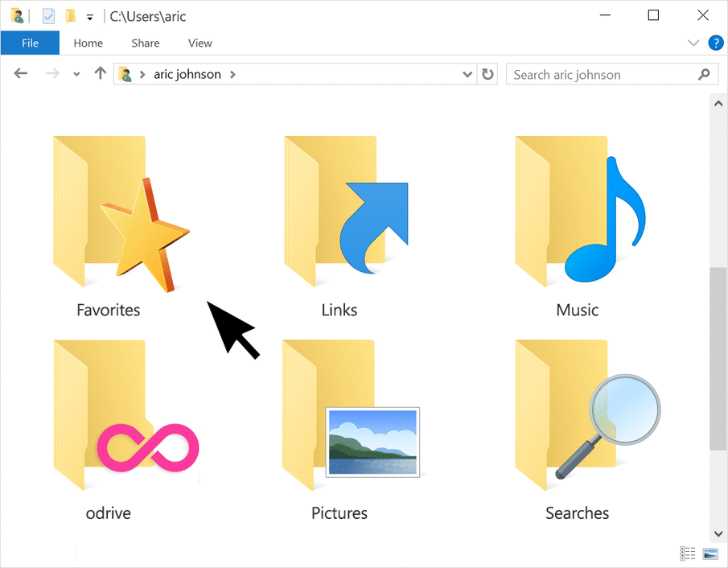The height and width of the screenshot is (568, 728).
Task: Select the Pictures folder label
Action: click(x=339, y=513)
